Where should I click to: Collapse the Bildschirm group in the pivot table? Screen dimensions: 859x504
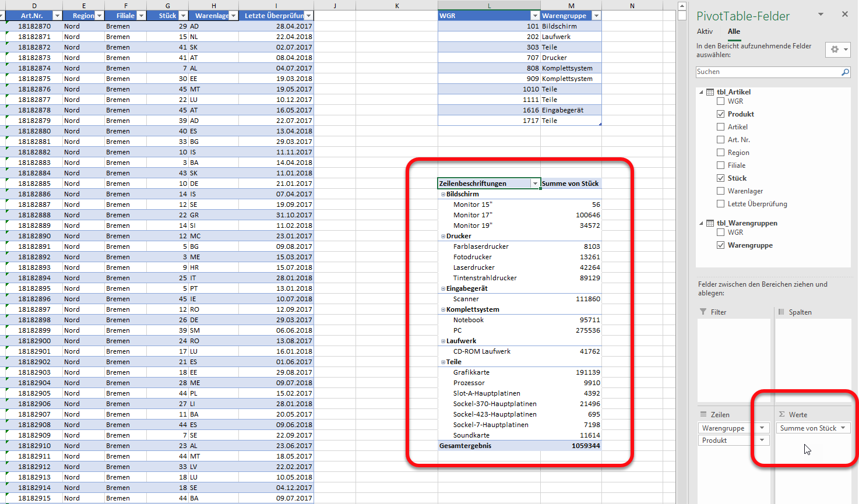coord(443,195)
